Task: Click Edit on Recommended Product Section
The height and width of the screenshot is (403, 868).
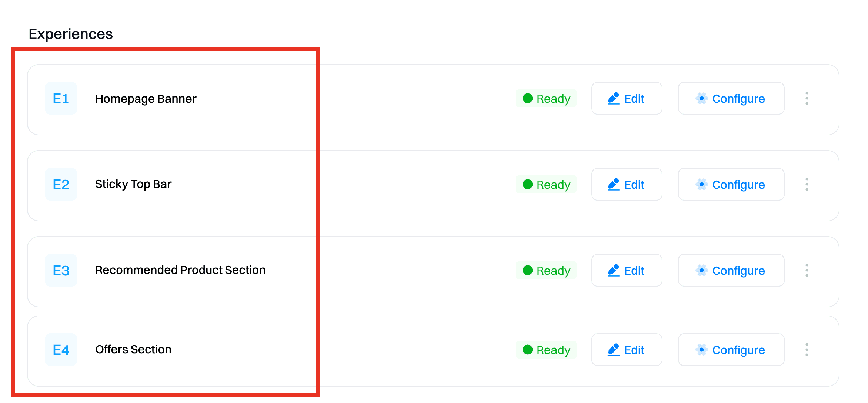Action: coord(627,270)
